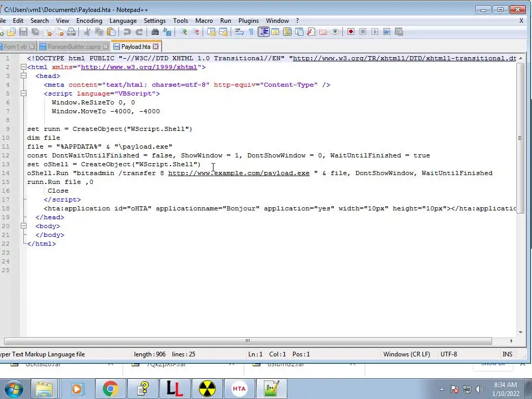The height and width of the screenshot is (399, 532).
Task: Click the Save recorded macro icon
Action: pyautogui.click(x=398, y=32)
